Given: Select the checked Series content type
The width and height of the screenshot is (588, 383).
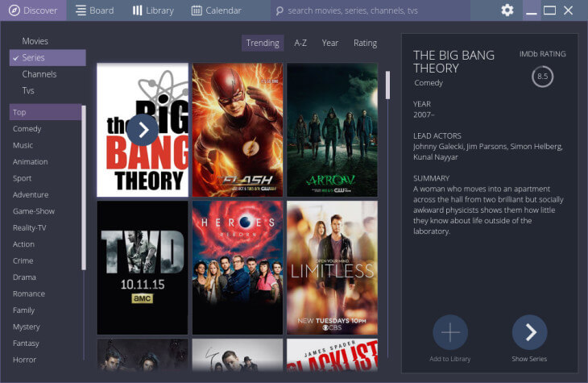Looking at the screenshot, I should coord(48,57).
